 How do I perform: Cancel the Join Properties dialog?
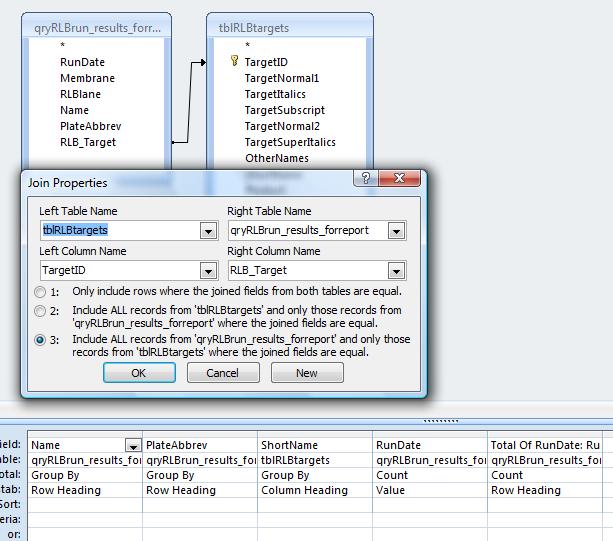click(x=223, y=373)
